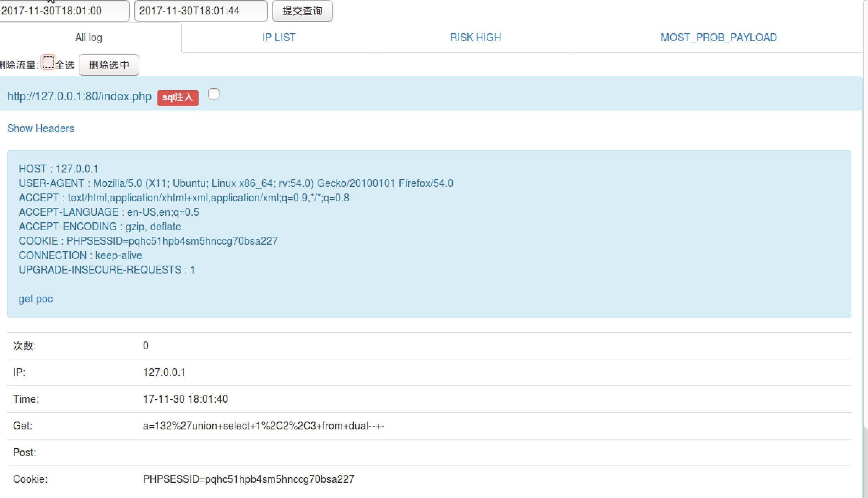
Task: Click the Cookie PHPSESSID value row
Action: tap(248, 479)
